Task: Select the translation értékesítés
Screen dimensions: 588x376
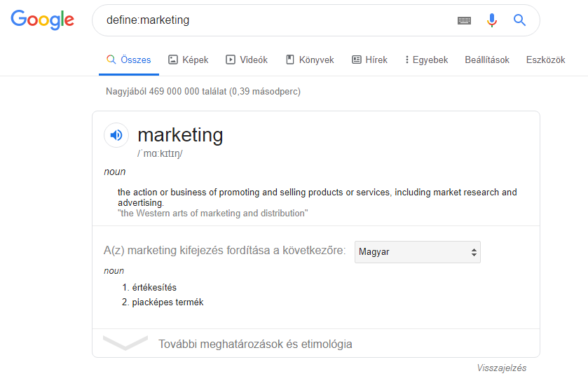Action: tap(154, 288)
